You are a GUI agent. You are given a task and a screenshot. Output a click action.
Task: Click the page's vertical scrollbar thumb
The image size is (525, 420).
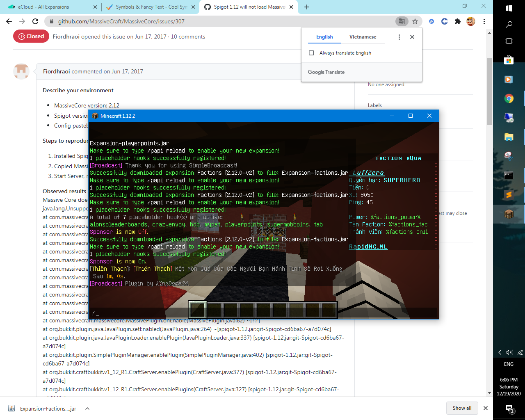pyautogui.click(x=489, y=91)
